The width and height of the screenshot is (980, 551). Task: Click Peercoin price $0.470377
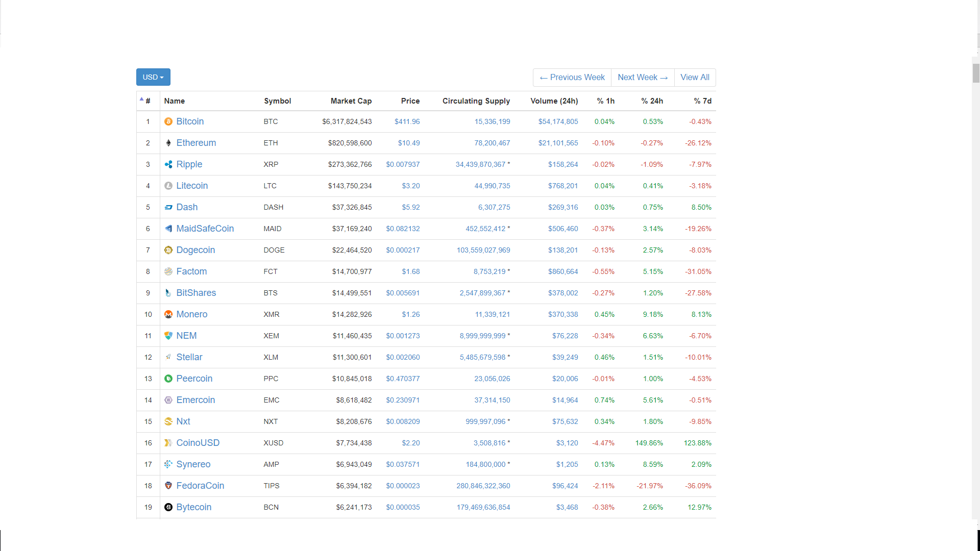403,379
